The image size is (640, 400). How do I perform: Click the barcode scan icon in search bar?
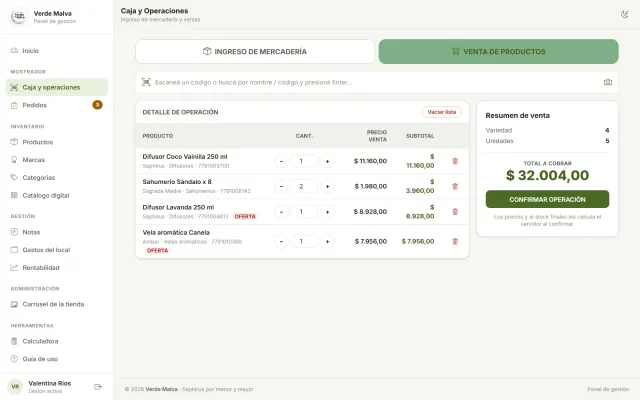146,82
